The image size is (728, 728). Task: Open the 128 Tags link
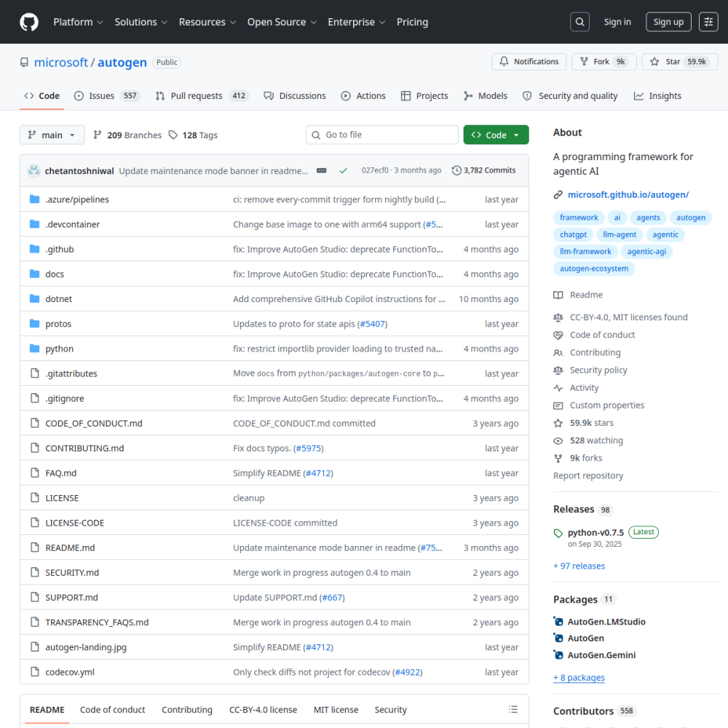tap(193, 135)
